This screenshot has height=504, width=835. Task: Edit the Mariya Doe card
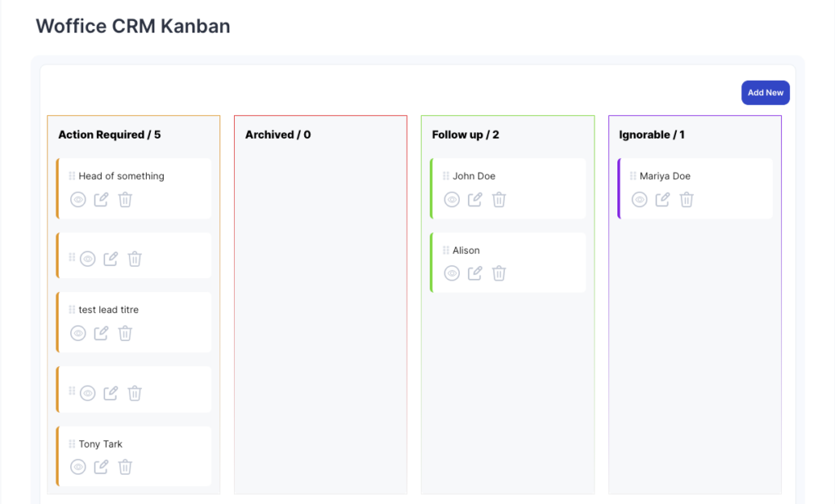click(x=663, y=200)
